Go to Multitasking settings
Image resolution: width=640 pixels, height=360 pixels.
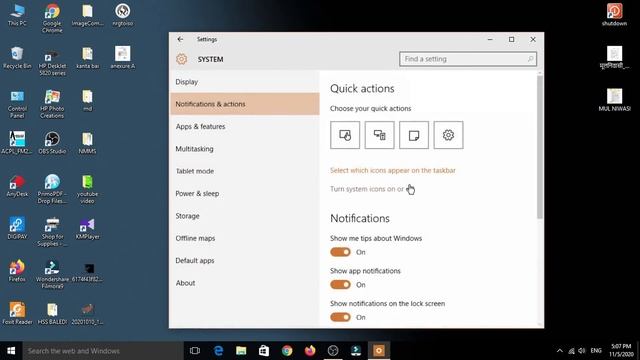click(x=244, y=149)
